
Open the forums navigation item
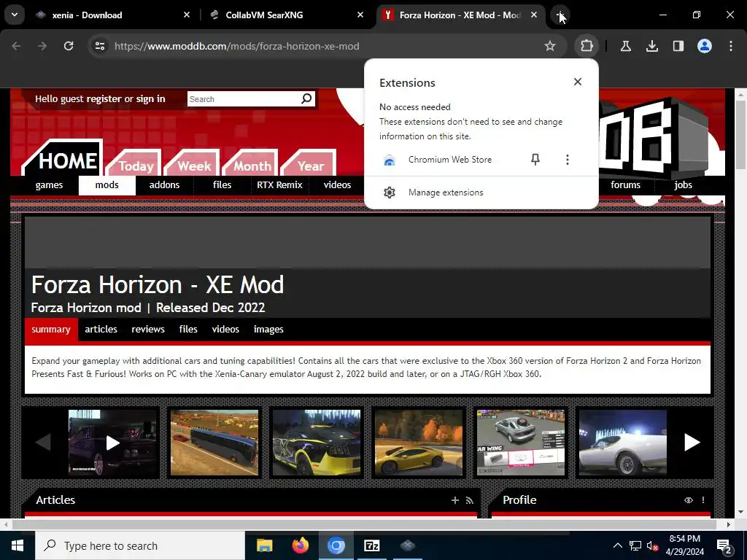click(625, 184)
